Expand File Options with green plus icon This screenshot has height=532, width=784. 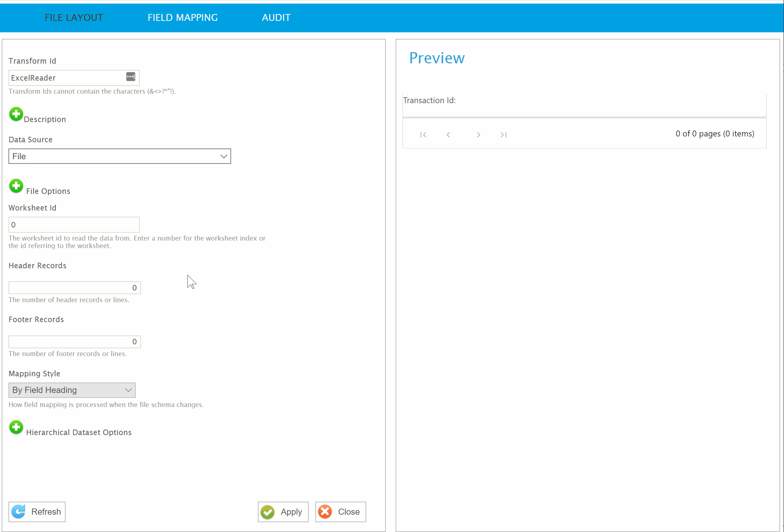pos(16,186)
